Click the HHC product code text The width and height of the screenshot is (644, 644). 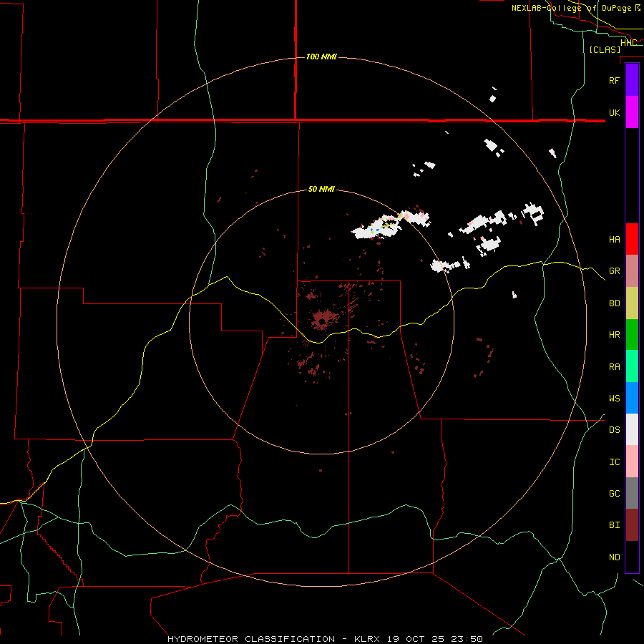pos(628,43)
